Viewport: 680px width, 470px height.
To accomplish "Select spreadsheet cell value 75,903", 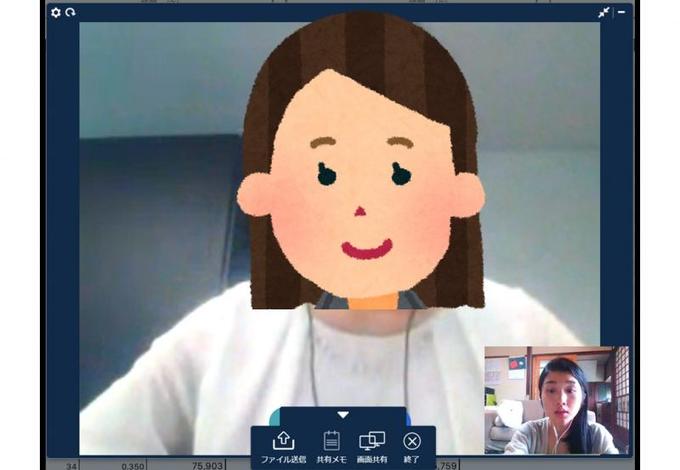I will tap(207, 466).
